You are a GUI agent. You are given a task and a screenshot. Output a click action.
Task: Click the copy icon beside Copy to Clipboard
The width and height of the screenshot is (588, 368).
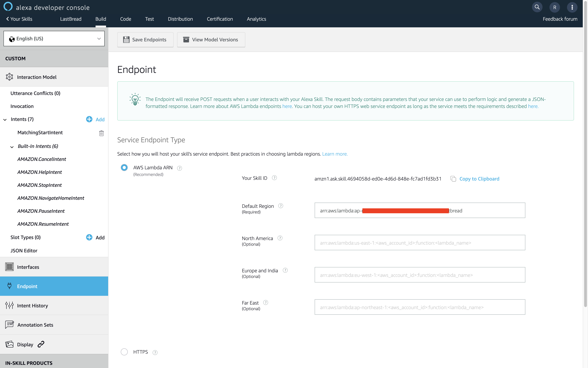pos(453,179)
